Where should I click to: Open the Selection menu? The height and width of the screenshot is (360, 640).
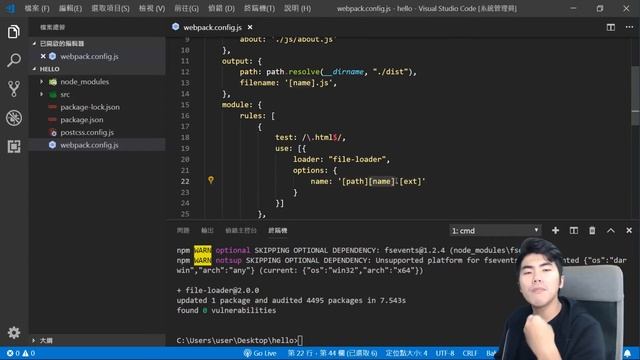(110, 8)
